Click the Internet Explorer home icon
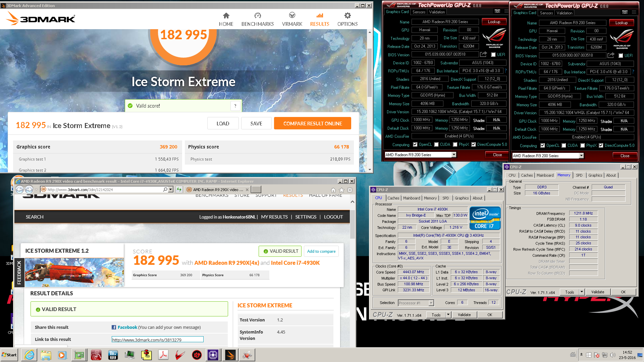This screenshot has height=362, width=644. point(333,190)
